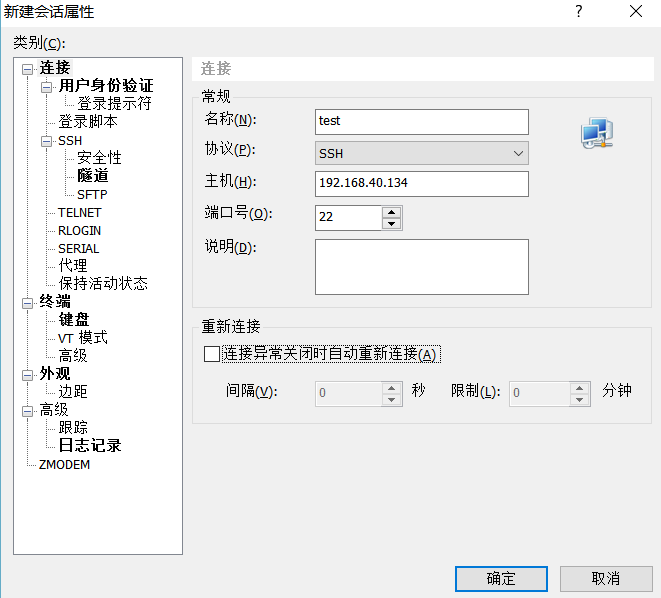Open help with the question mark button
This screenshot has width=661, height=598.
click(x=579, y=11)
